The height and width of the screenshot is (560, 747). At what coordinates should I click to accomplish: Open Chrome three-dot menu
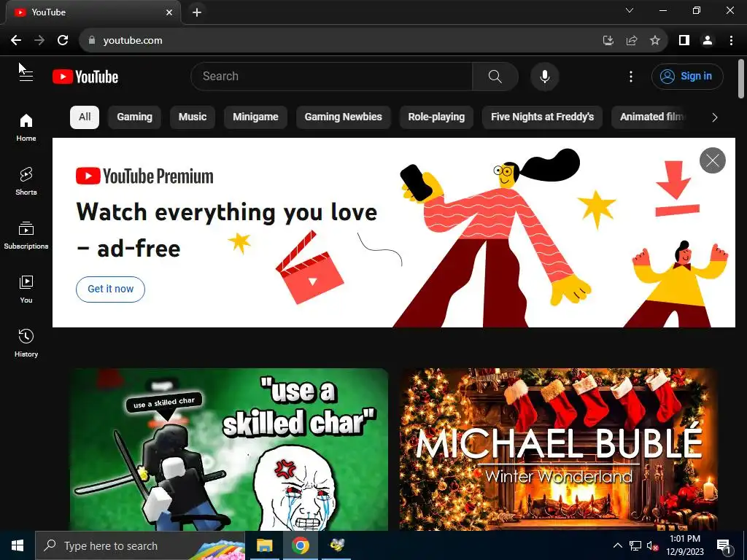[x=731, y=41]
